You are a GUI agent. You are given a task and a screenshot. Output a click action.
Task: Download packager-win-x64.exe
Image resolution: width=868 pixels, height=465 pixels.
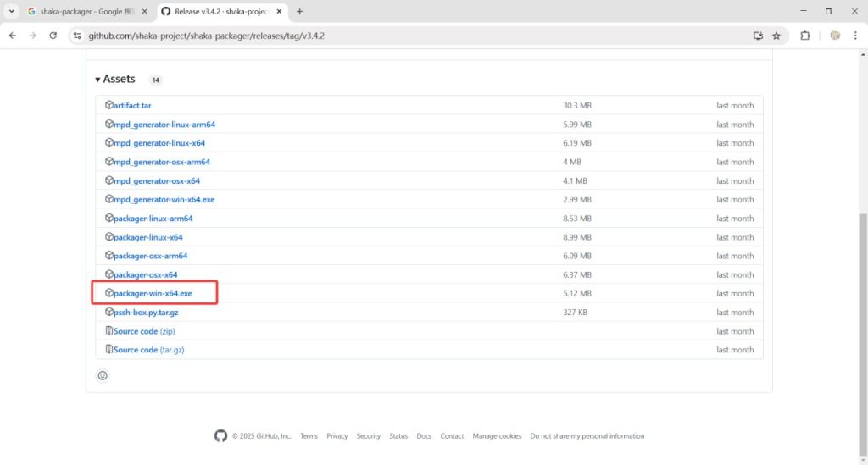click(x=153, y=294)
